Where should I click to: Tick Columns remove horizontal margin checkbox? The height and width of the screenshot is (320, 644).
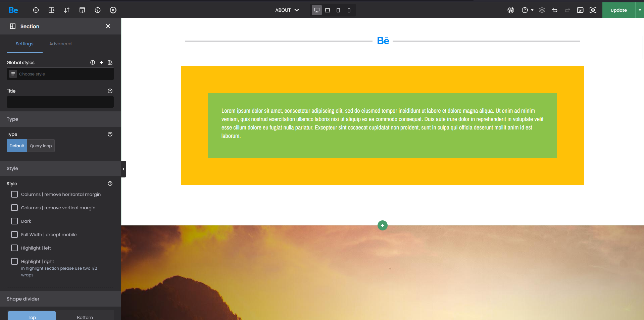coord(14,194)
